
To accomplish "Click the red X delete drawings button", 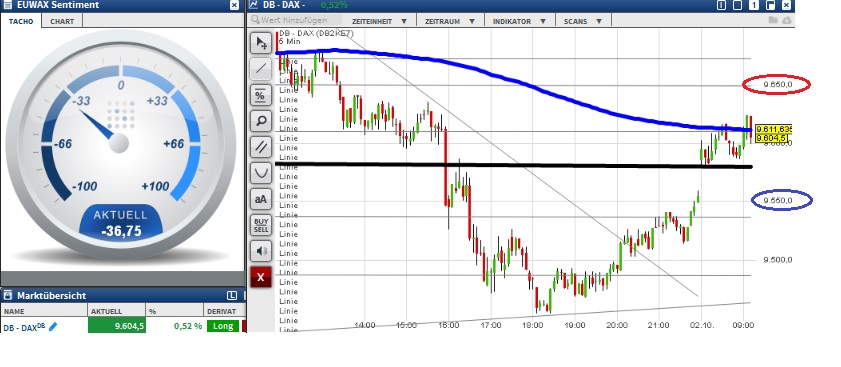I will tap(261, 277).
